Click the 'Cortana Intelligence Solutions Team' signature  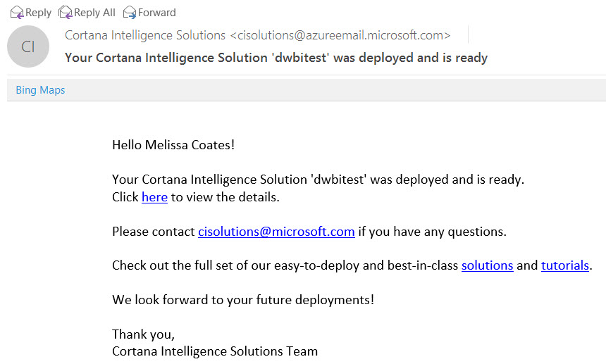pos(215,351)
